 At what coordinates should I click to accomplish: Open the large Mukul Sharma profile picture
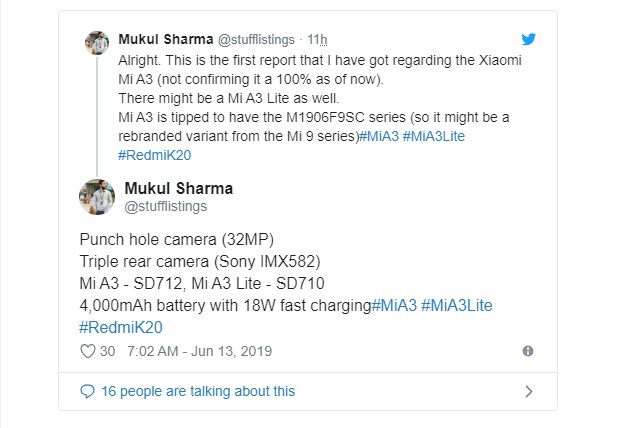point(97,197)
